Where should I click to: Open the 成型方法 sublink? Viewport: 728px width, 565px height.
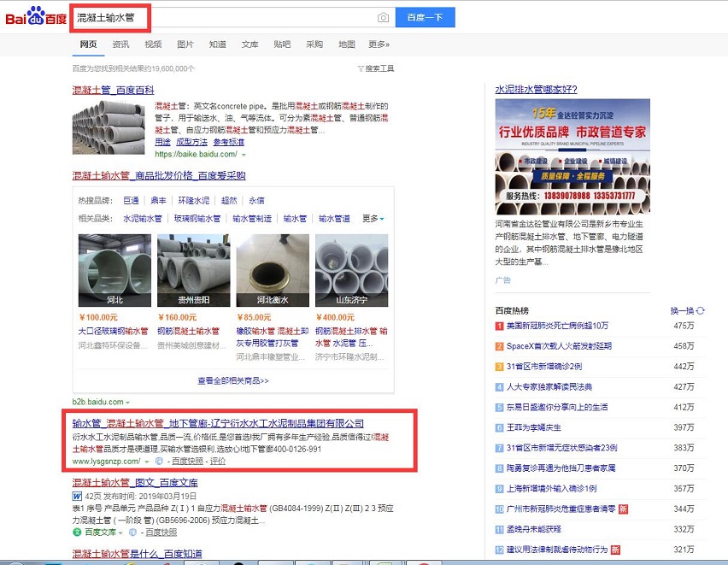point(191,142)
